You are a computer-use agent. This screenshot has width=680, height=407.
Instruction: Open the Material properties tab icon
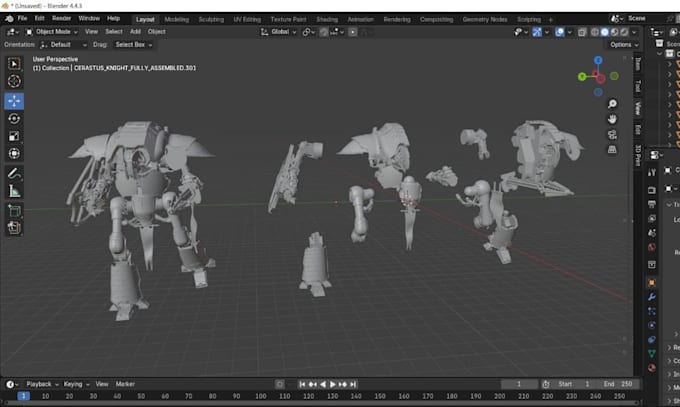pyautogui.click(x=651, y=368)
